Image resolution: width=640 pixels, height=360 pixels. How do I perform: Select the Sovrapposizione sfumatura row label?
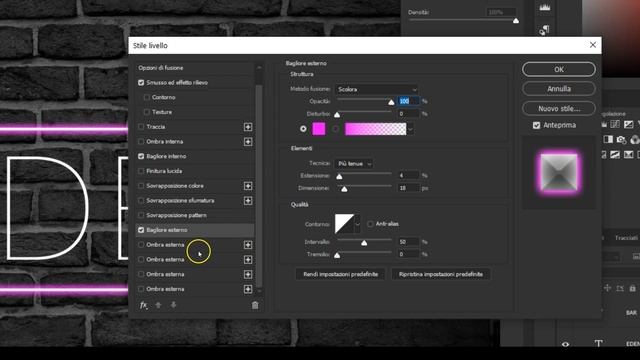(180, 200)
